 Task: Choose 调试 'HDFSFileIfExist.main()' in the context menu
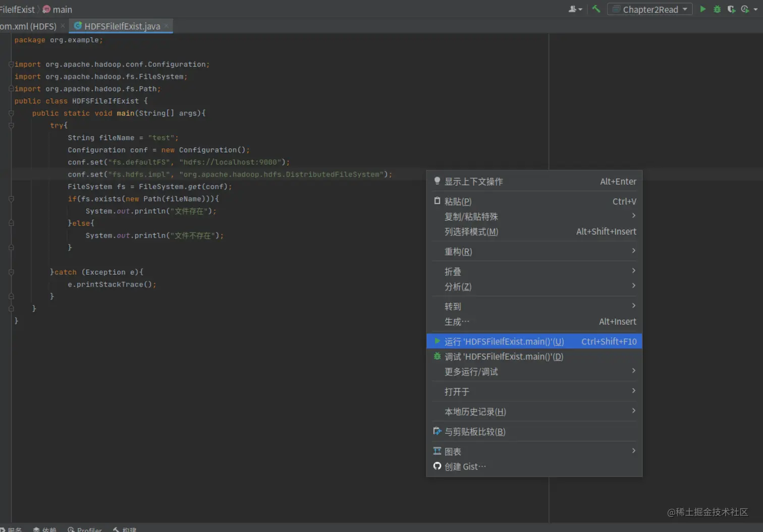534,357
